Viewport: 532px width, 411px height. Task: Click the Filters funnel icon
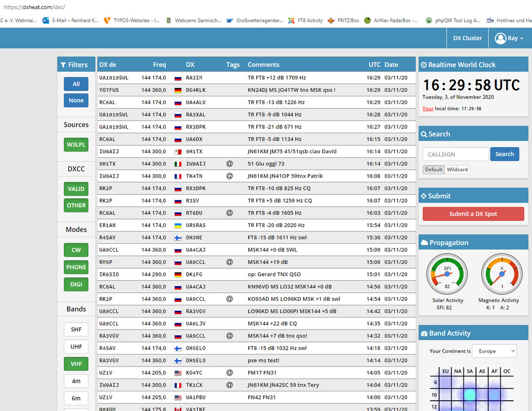click(x=63, y=65)
